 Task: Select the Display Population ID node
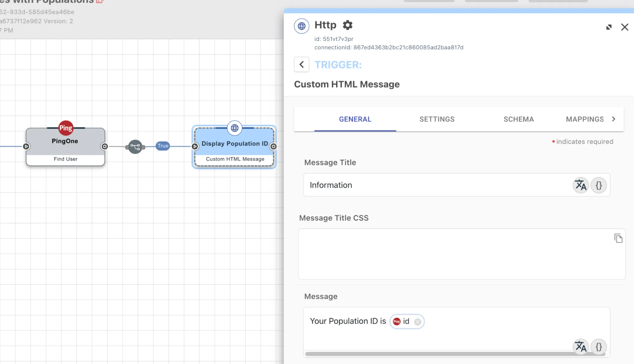coord(234,147)
